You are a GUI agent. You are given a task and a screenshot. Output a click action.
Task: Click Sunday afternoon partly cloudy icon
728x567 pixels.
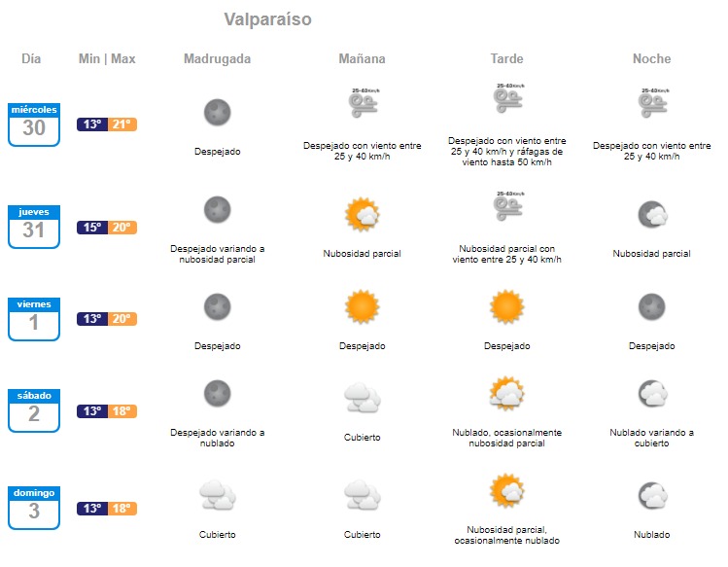pyautogui.click(x=506, y=490)
